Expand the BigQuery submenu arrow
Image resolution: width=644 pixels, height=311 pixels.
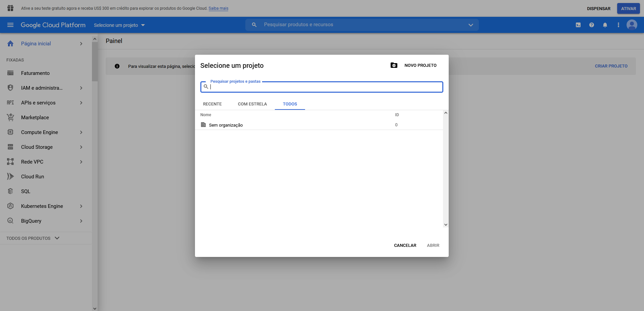click(81, 221)
